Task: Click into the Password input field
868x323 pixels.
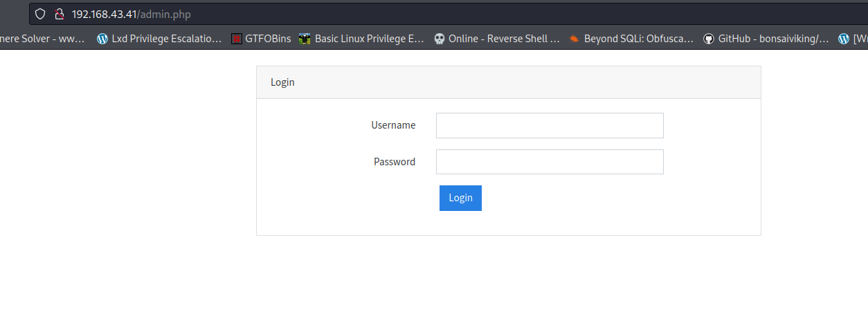Action: coord(550,162)
